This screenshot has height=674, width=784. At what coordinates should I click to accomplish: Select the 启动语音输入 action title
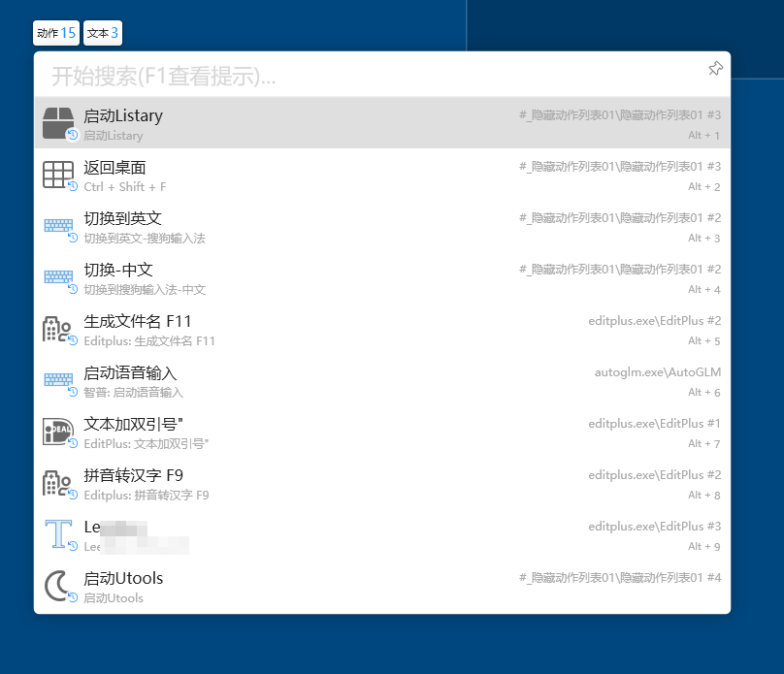130,372
